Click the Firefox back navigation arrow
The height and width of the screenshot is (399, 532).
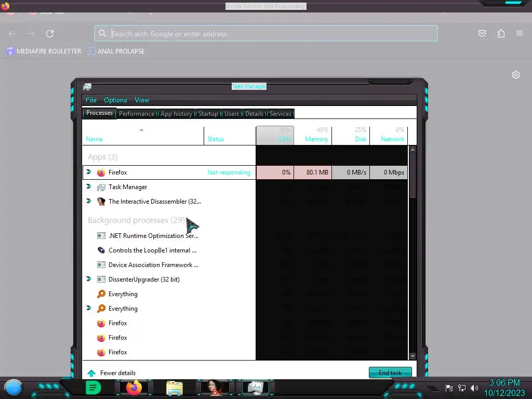pyautogui.click(x=12, y=34)
